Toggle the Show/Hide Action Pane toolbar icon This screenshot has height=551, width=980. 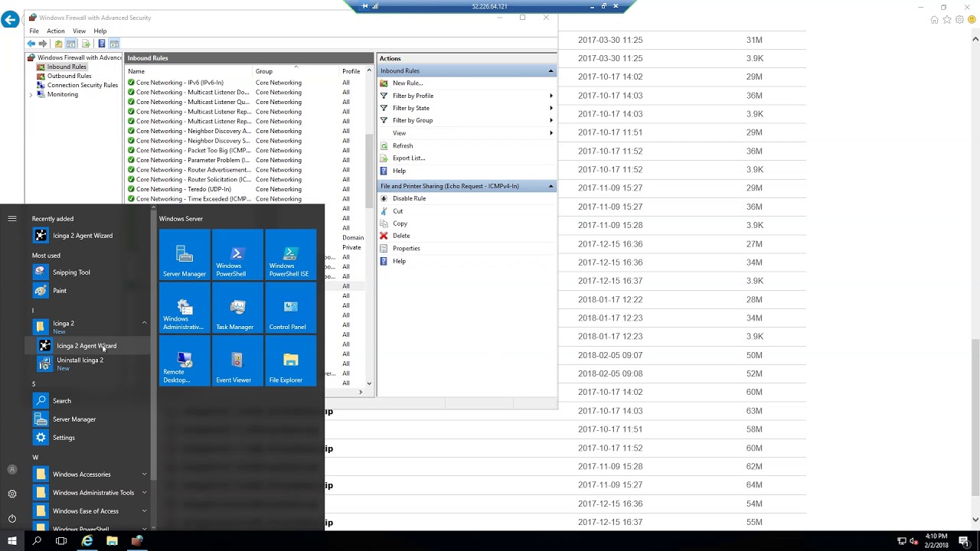pyautogui.click(x=114, y=44)
